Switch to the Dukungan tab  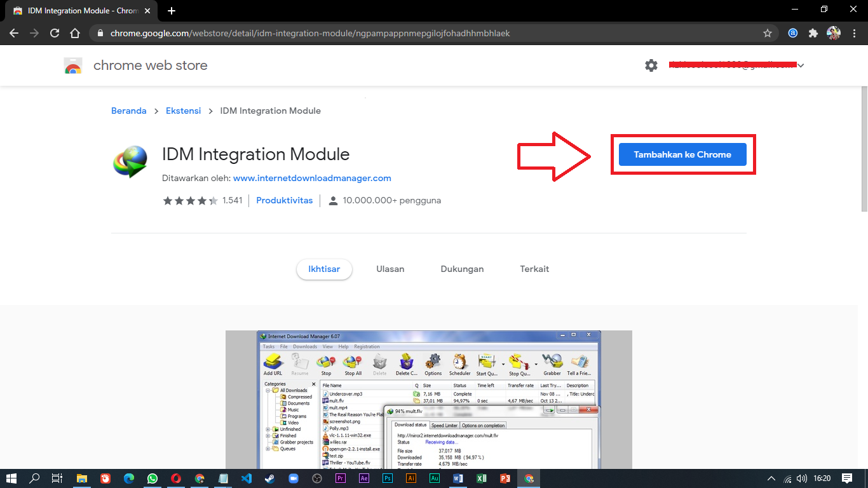click(x=462, y=269)
